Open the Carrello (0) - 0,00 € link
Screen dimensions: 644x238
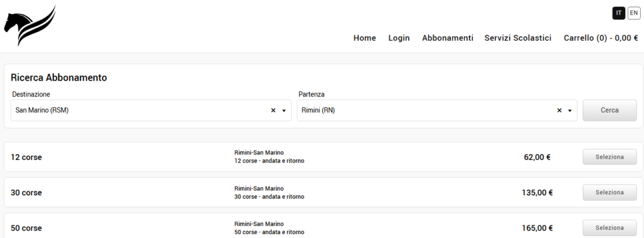601,38
